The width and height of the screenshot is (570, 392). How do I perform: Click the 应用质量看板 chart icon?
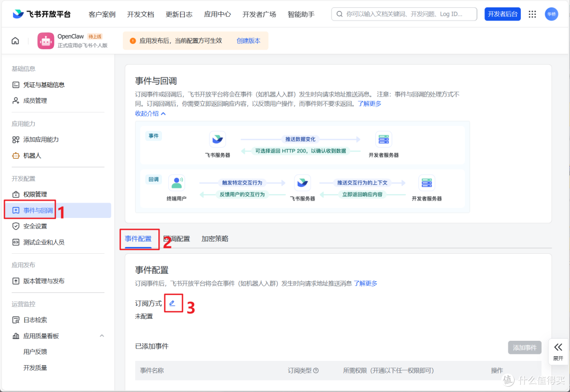16,336
